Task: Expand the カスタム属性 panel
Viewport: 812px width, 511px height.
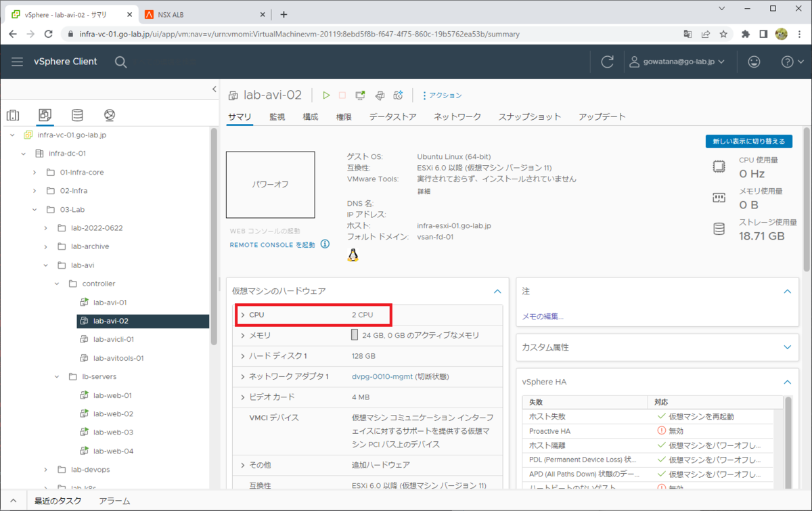Action: 787,347
